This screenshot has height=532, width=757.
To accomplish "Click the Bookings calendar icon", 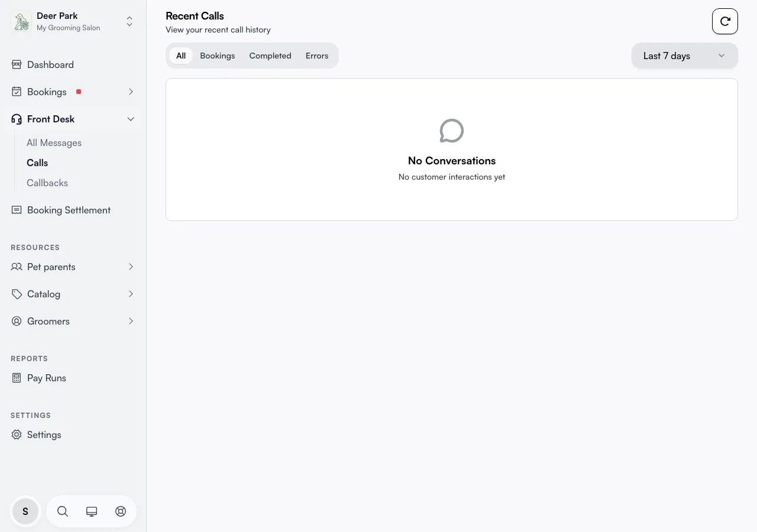I will [x=17, y=92].
